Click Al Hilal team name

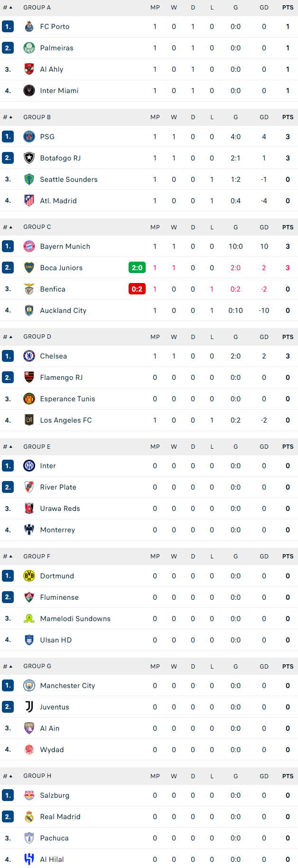pos(52,859)
